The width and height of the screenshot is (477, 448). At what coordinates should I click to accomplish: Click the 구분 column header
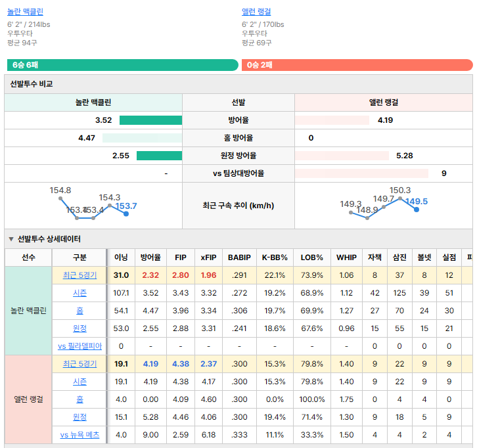[x=79, y=258]
